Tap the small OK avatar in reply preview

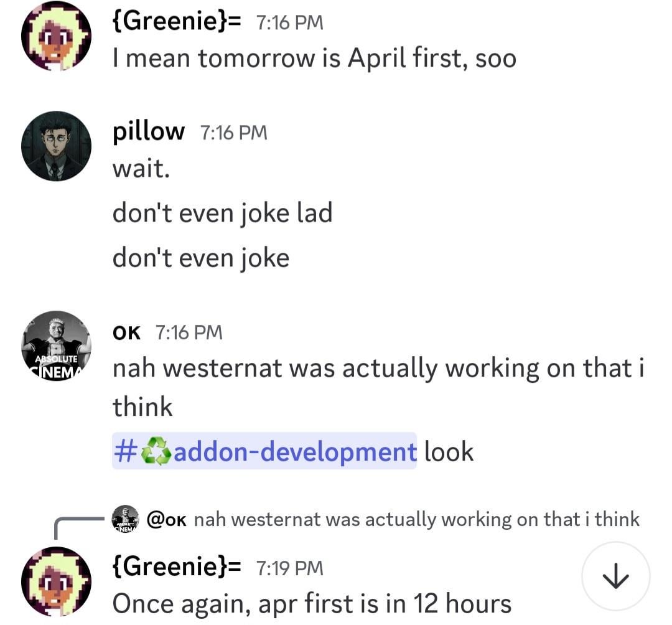(125, 519)
